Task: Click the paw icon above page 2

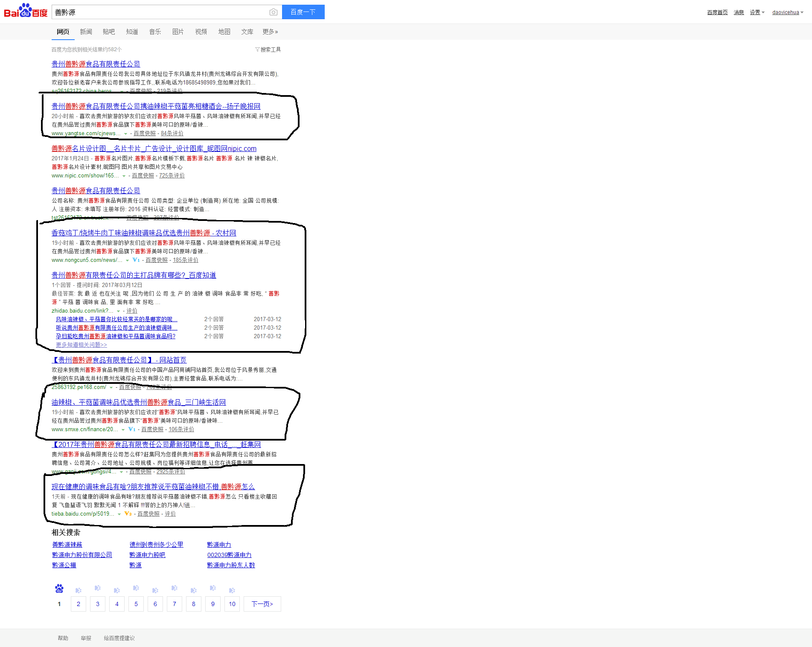Action: (x=79, y=590)
